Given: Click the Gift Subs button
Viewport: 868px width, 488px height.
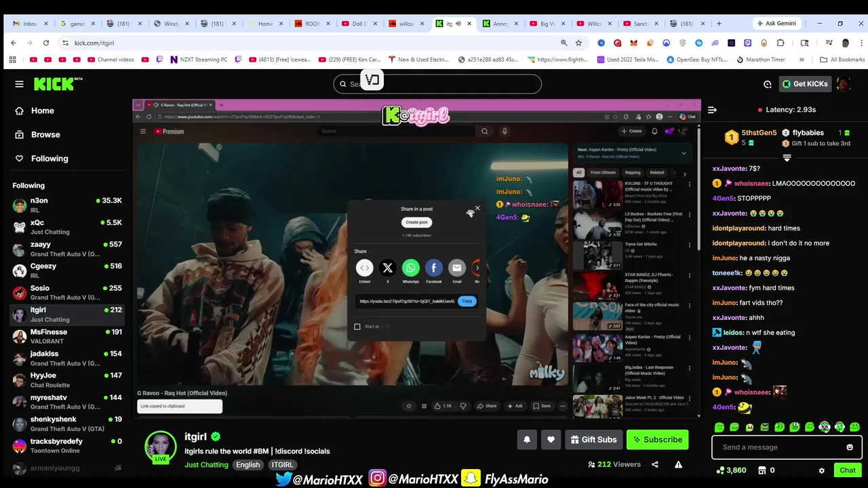Looking at the screenshot, I should click(593, 439).
